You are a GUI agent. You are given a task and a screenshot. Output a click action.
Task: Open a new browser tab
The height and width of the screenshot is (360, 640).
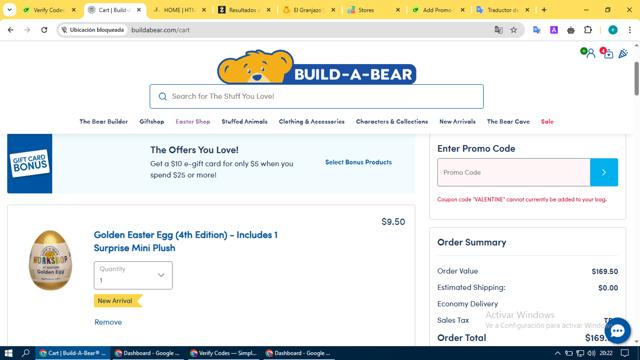click(x=544, y=9)
